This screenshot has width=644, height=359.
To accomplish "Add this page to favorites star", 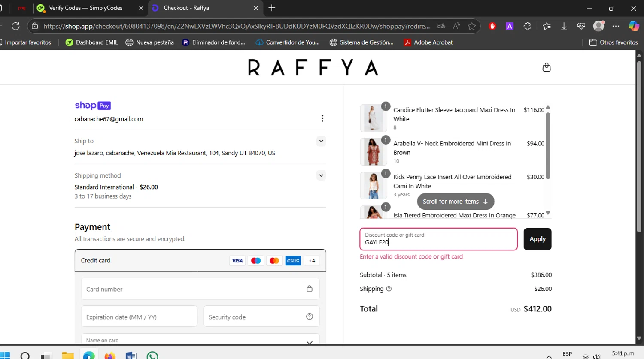I will pos(472,26).
